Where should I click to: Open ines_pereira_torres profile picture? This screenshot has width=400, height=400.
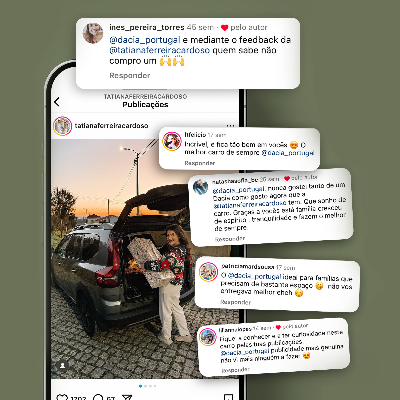click(93, 33)
